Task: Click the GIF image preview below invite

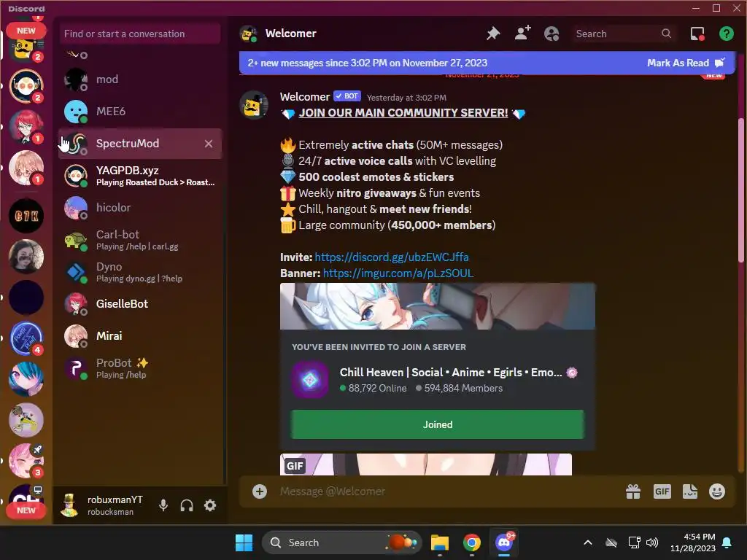Action: [426, 464]
